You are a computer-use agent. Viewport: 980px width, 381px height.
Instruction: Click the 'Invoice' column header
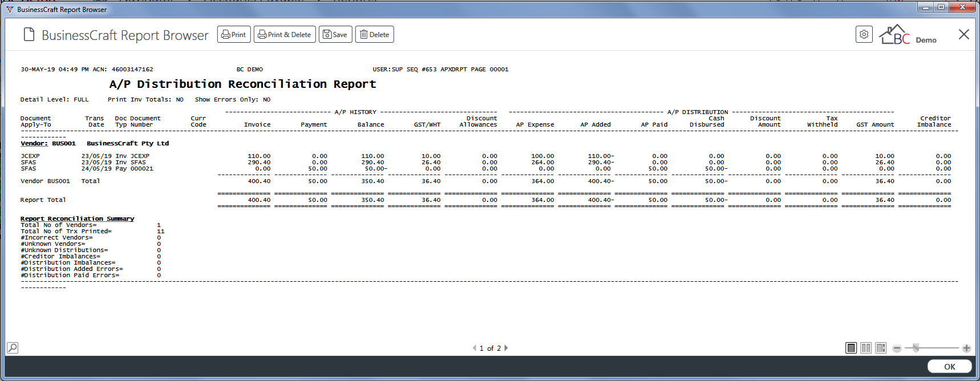click(257, 124)
